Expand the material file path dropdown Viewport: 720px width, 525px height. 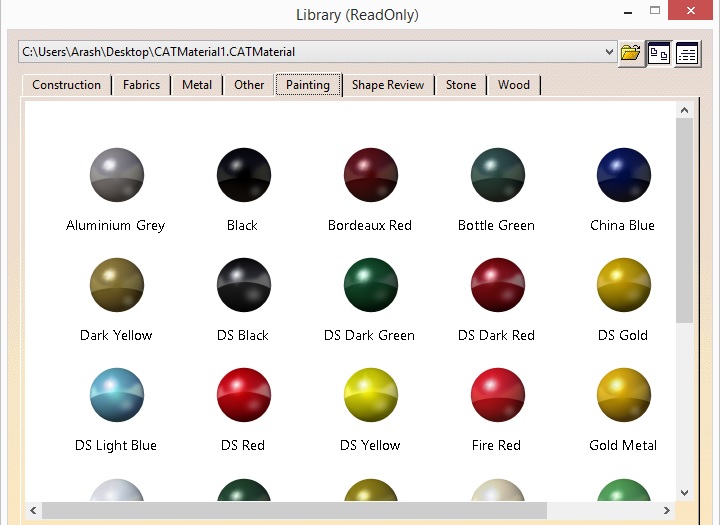(609, 52)
